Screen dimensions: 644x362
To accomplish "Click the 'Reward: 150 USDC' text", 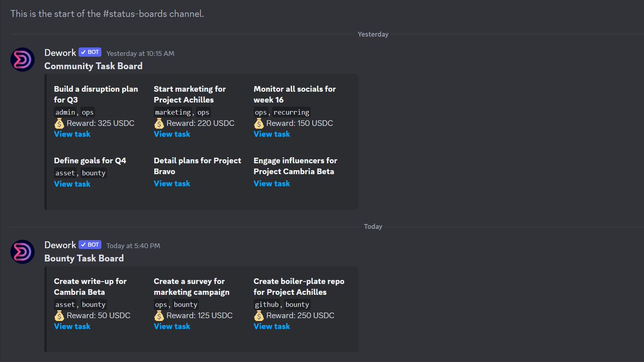I will [x=299, y=123].
